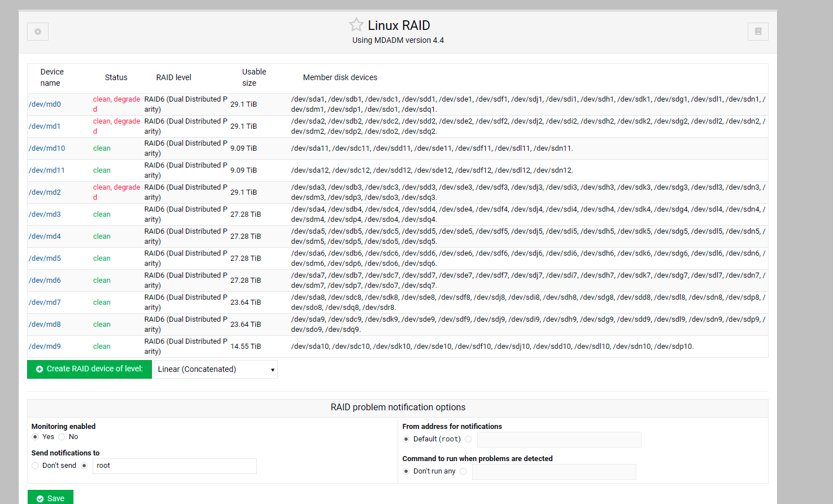This screenshot has width=833, height=504.
Task: Click the Device name column header
Action: coord(52,77)
